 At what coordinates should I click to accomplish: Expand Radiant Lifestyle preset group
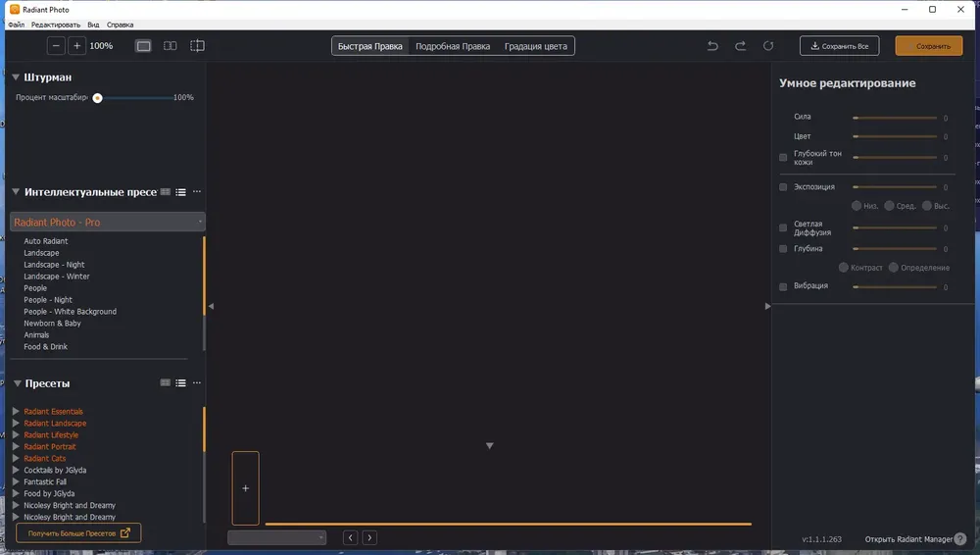click(x=16, y=434)
